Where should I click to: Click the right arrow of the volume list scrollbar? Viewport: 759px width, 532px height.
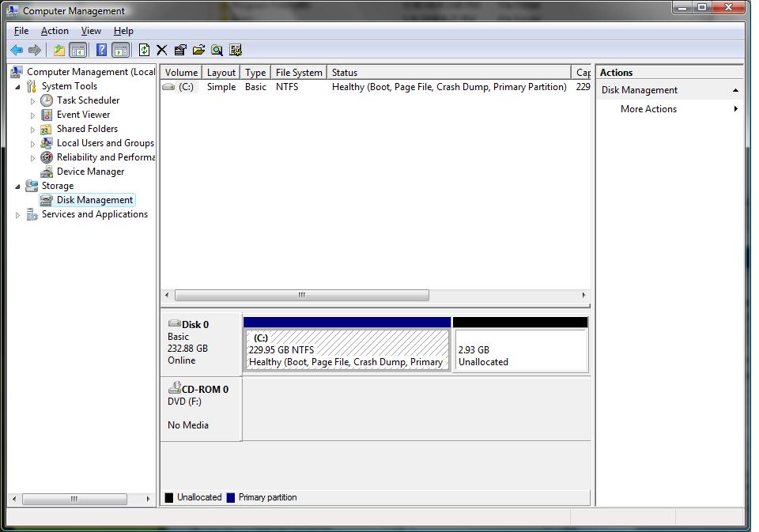click(x=583, y=296)
